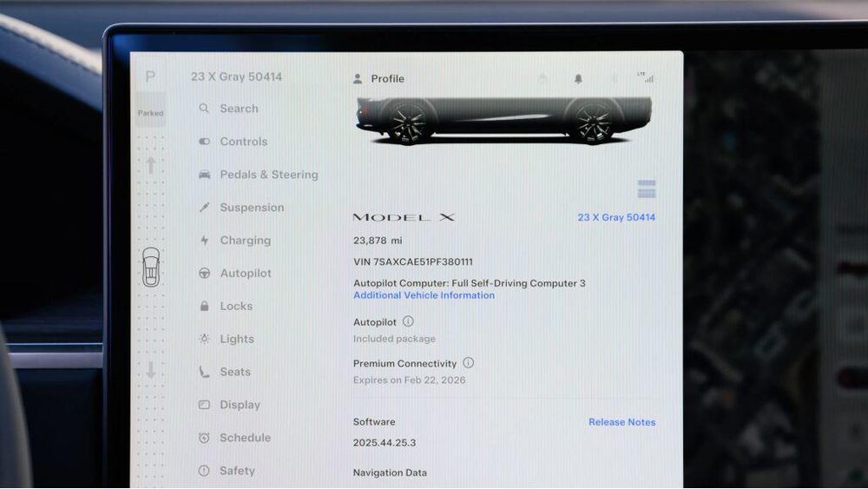Open the Charging settings
Screen dimensions: 868x489
pyautogui.click(x=244, y=241)
